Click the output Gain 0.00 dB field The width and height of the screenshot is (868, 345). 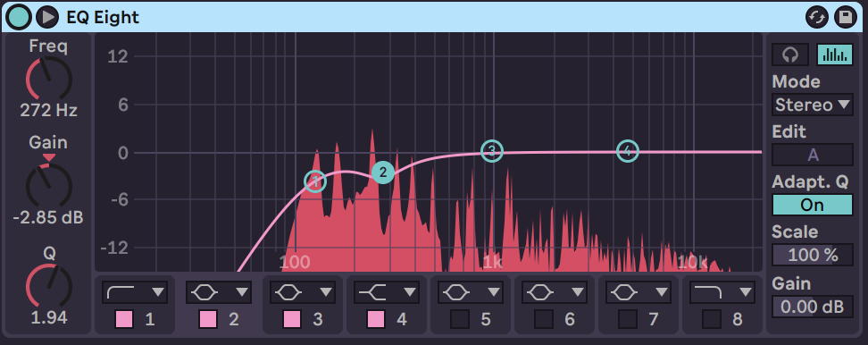point(812,306)
